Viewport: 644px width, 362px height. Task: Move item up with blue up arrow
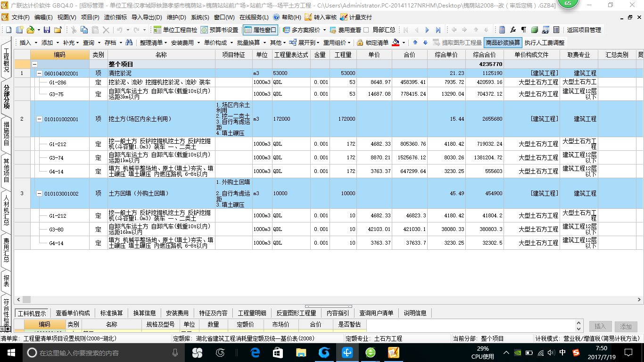pos(415,42)
